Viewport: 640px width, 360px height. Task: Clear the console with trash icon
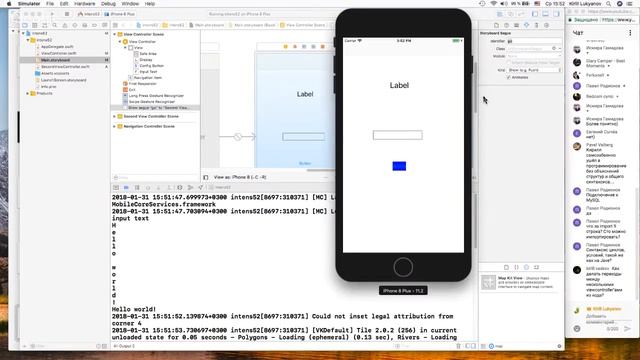coord(458,346)
